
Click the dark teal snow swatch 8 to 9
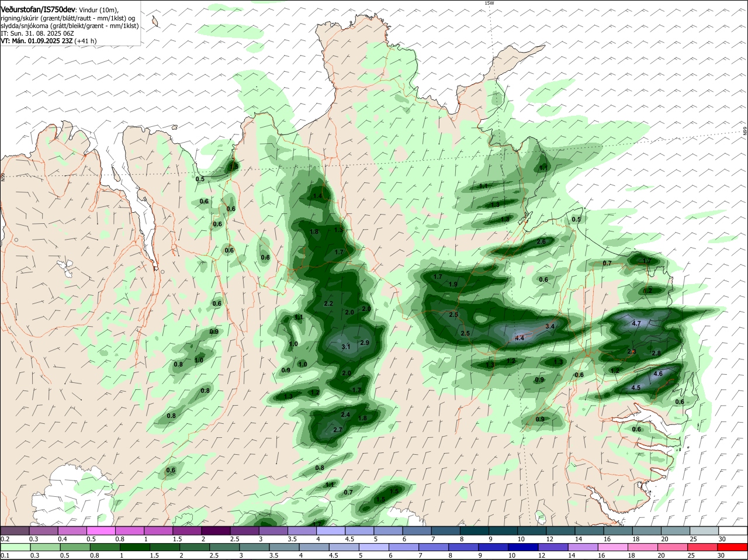475,530
